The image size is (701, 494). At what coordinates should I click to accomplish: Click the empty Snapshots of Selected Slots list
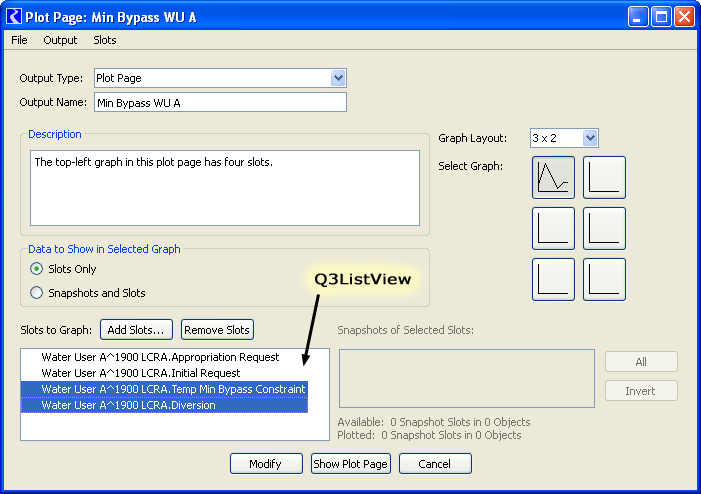click(x=467, y=378)
